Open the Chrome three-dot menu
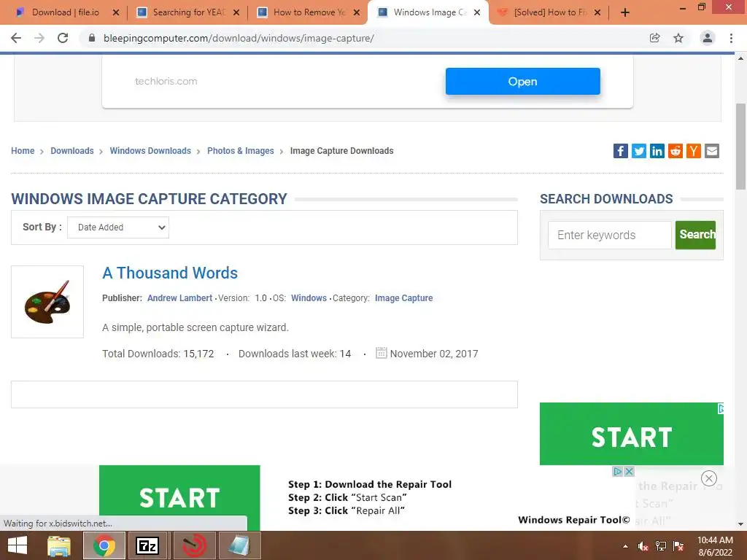Viewport: 747px width, 560px height. [731, 38]
